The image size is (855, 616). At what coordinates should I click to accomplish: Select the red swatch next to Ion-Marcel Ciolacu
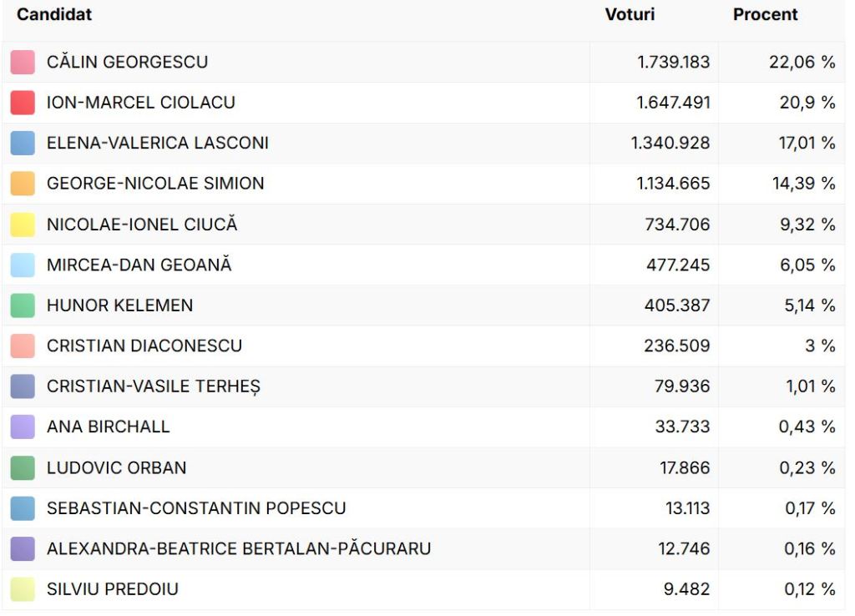[x=23, y=103]
